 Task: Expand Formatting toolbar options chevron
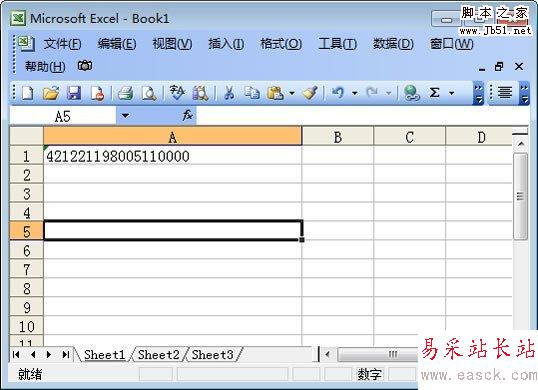click(524, 93)
